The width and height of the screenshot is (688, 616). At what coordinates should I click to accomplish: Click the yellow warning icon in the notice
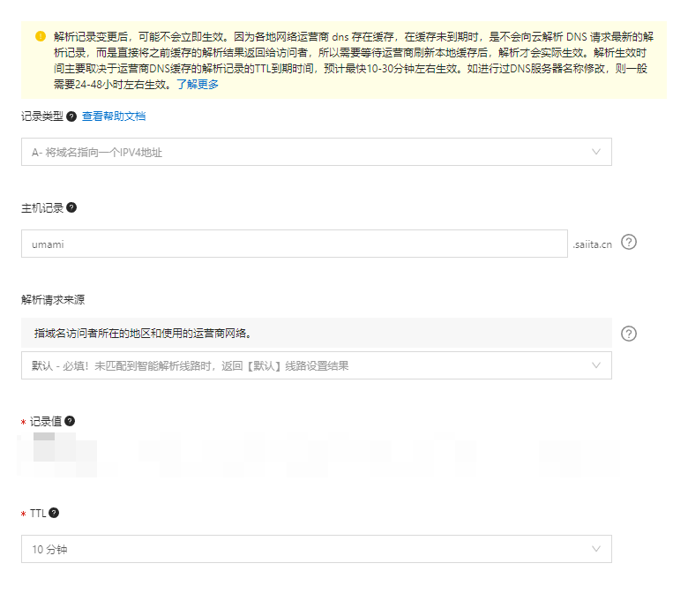pyautogui.click(x=41, y=36)
